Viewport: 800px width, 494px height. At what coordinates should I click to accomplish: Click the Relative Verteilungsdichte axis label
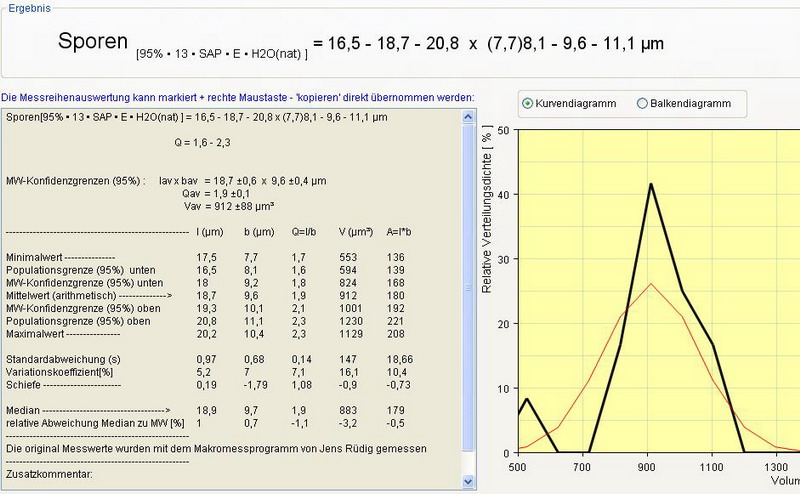488,290
